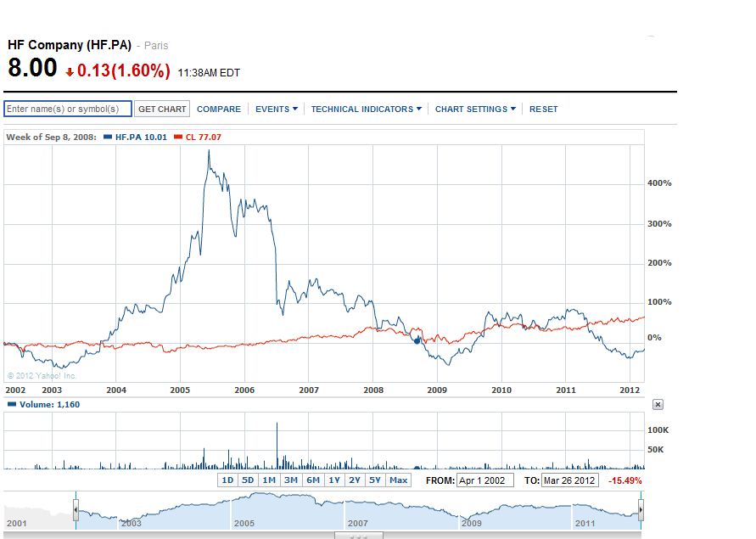Choose the 1Y time range
This screenshot has width=756, height=539.
(x=334, y=480)
